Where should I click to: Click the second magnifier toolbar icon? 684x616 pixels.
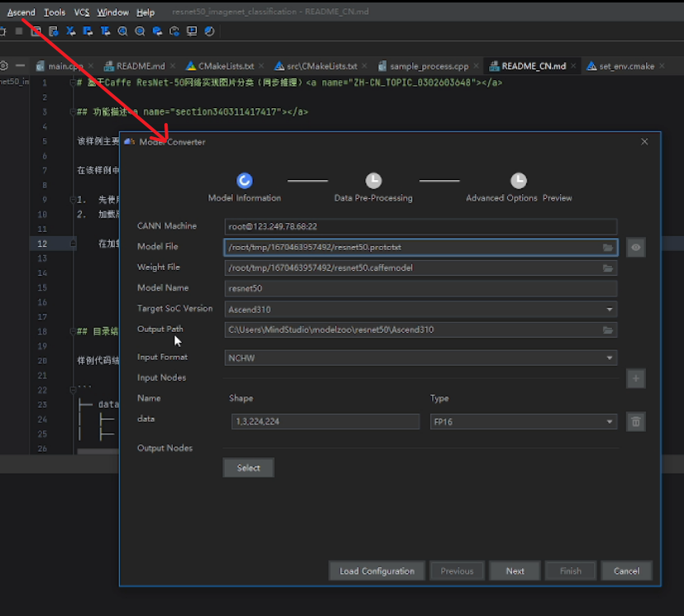[x=140, y=31]
